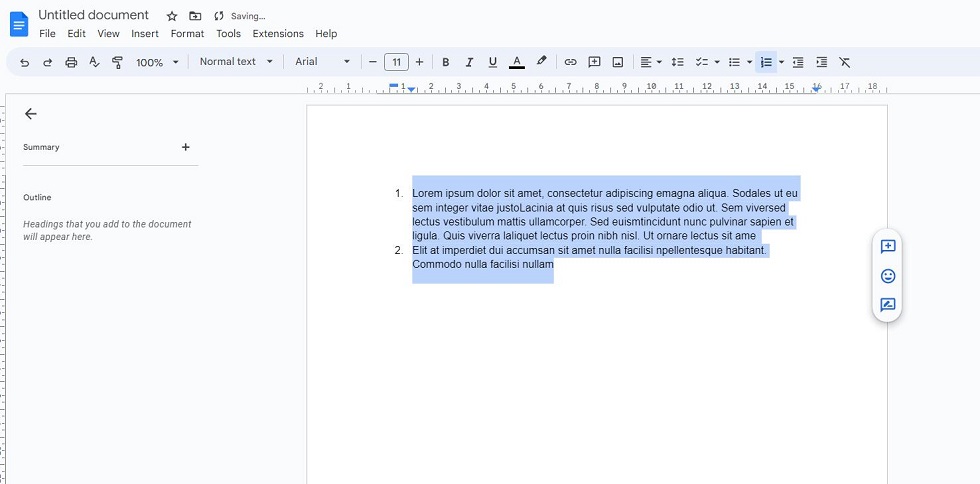Run spelling and grammar check
The image size is (980, 484).
pyautogui.click(x=94, y=62)
